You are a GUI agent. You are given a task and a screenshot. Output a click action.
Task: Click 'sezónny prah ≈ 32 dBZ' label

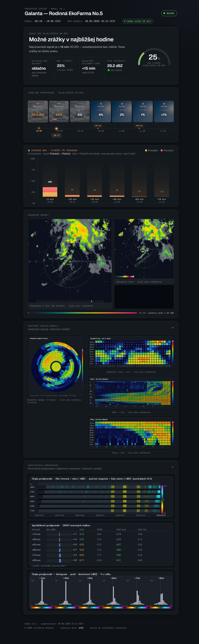161,313
